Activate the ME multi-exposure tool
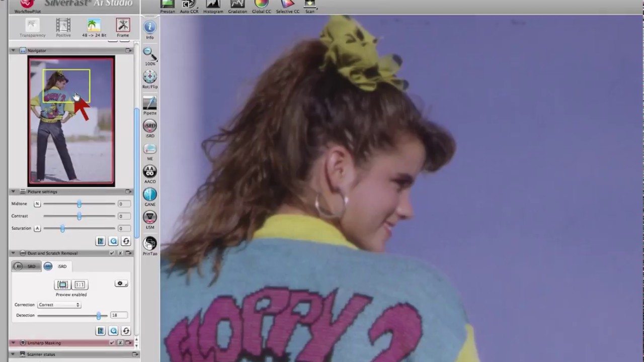The height and width of the screenshot is (362, 644). click(x=150, y=151)
